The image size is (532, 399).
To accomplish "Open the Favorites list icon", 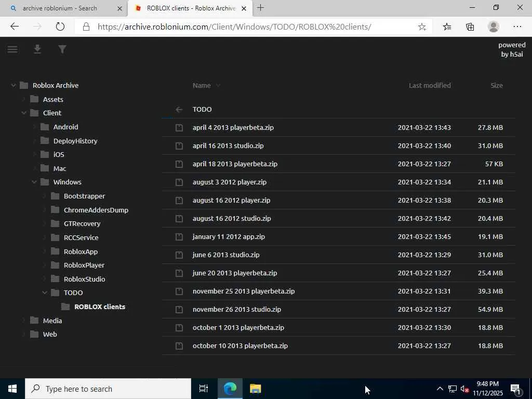I will [x=447, y=27].
